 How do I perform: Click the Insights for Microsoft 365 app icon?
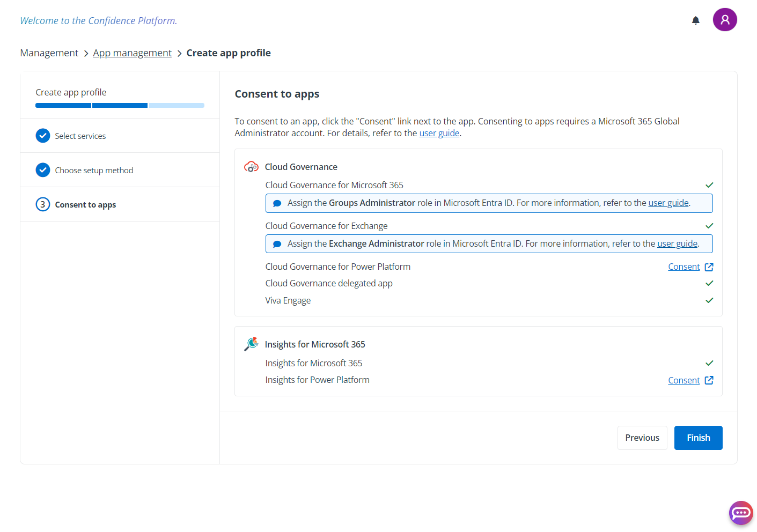tap(251, 344)
